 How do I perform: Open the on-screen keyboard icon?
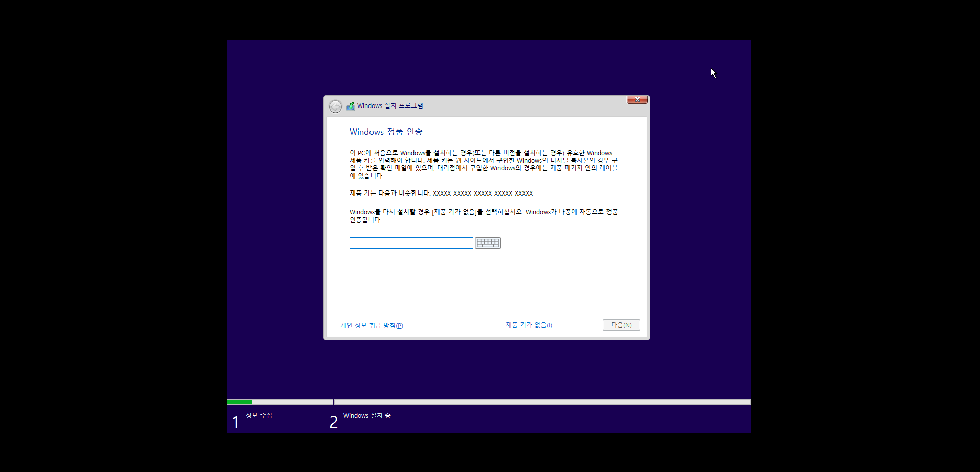pyautogui.click(x=488, y=243)
